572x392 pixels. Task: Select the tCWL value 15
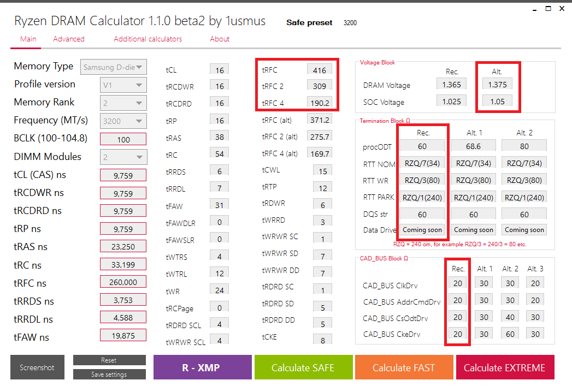322,171
